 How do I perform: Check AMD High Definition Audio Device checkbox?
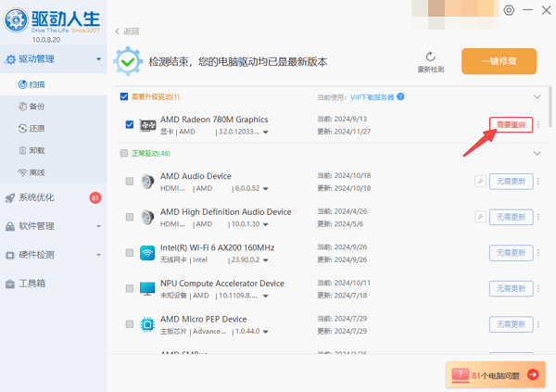click(130, 217)
